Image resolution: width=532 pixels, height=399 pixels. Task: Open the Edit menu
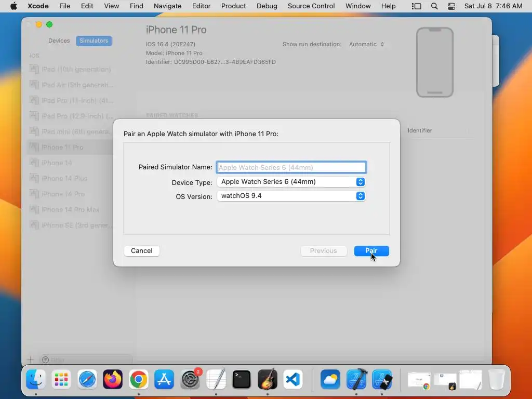pos(87,6)
